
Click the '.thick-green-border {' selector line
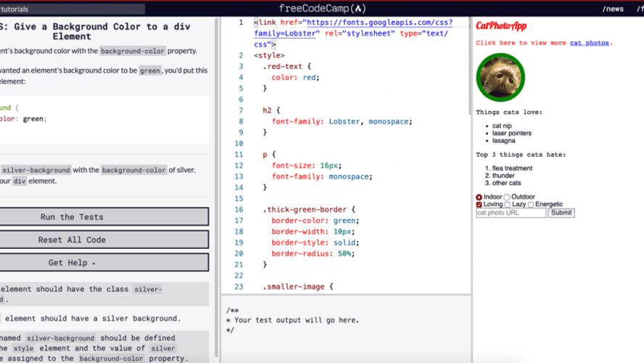(309, 209)
